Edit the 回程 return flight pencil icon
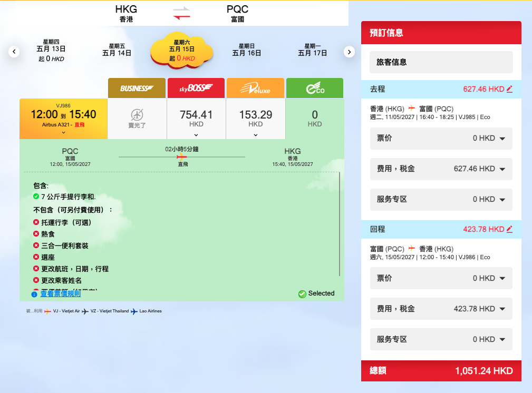The width and height of the screenshot is (532, 393). tap(509, 229)
